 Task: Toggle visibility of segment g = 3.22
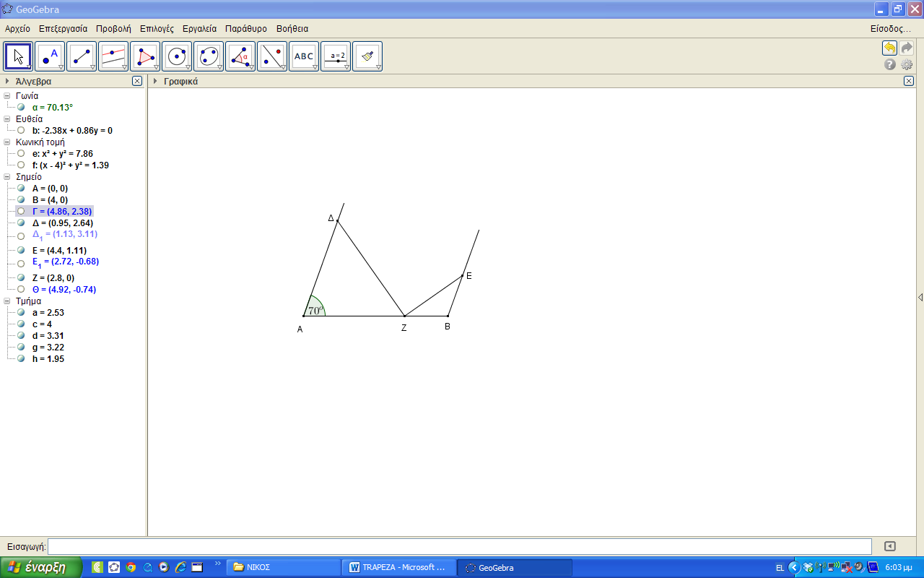coord(21,347)
